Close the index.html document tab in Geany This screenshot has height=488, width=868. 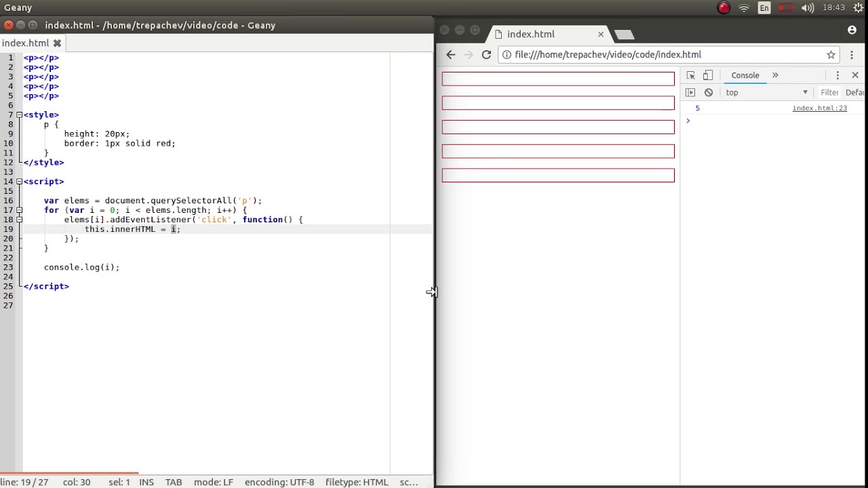(x=57, y=43)
